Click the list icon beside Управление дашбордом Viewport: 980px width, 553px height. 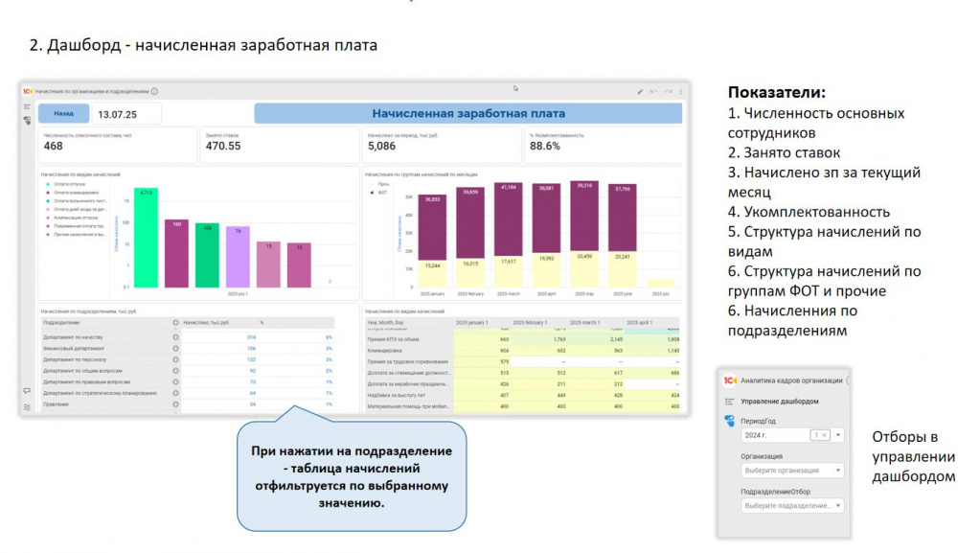(729, 402)
